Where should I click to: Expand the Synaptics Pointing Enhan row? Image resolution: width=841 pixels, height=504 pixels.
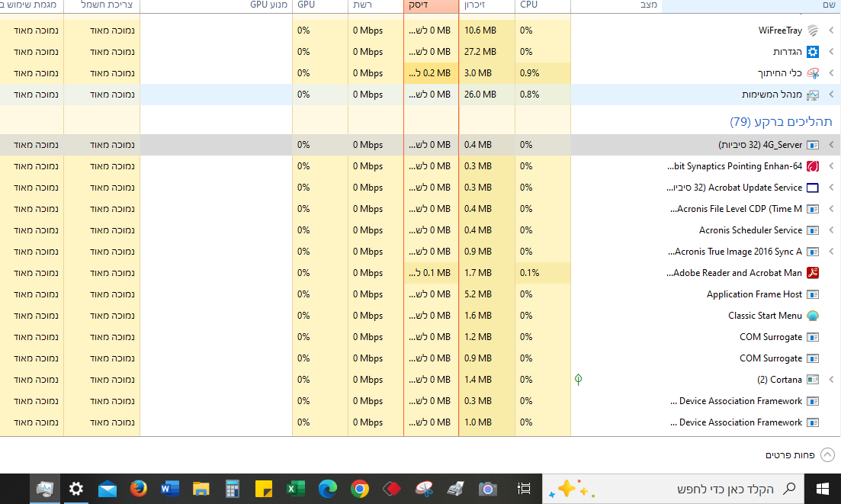tap(831, 166)
